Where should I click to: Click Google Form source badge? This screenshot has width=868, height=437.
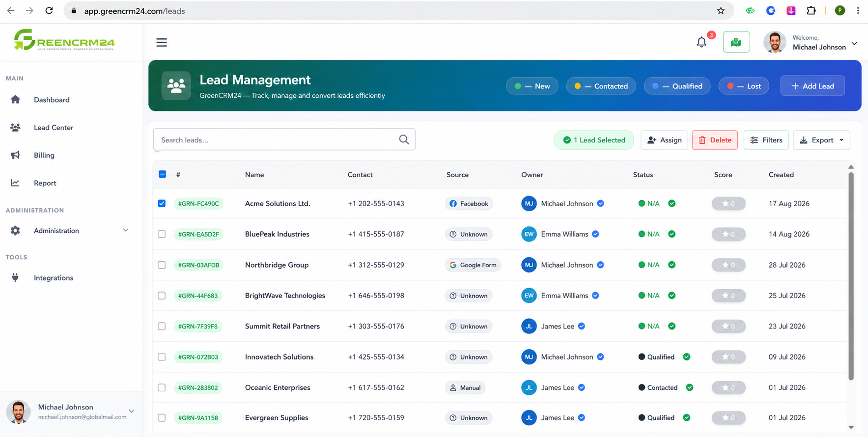473,265
